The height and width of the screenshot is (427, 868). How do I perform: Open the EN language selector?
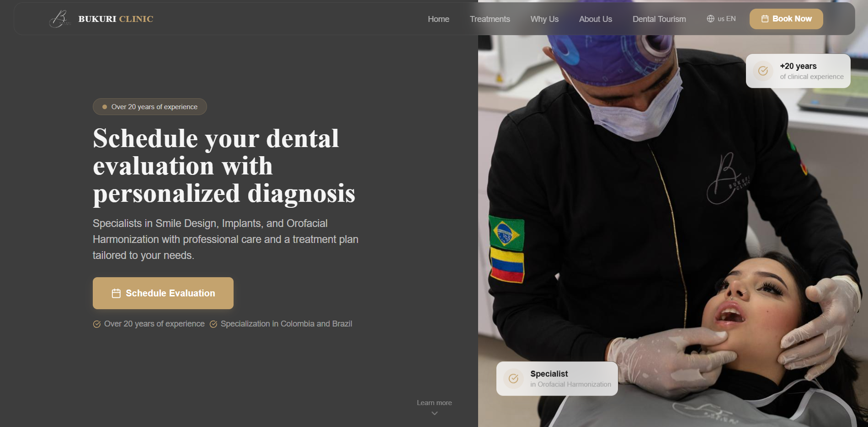coord(721,19)
